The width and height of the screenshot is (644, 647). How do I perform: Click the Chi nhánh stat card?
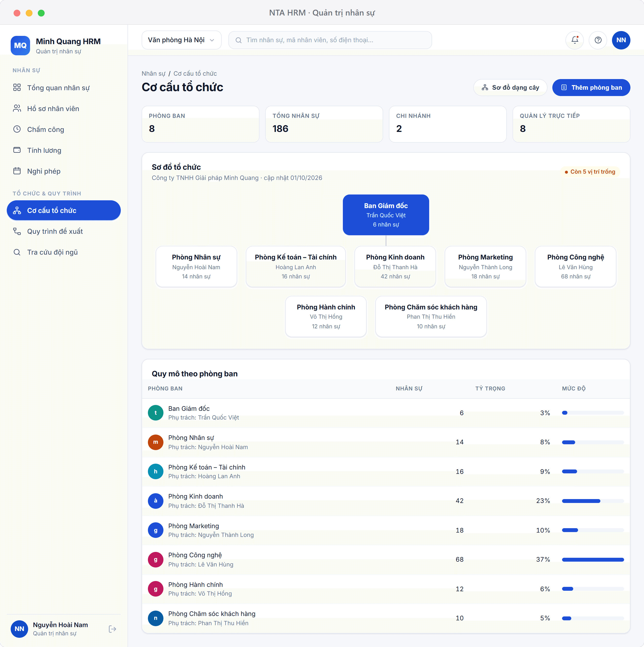[447, 124]
